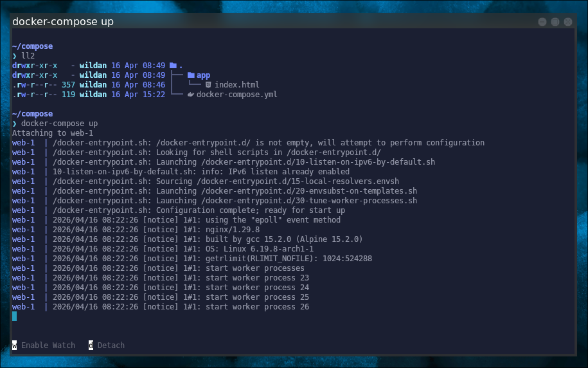Viewport: 588px width, 368px height.
Task: Click the 'Attaching to web-1' output line
Action: [53, 133]
